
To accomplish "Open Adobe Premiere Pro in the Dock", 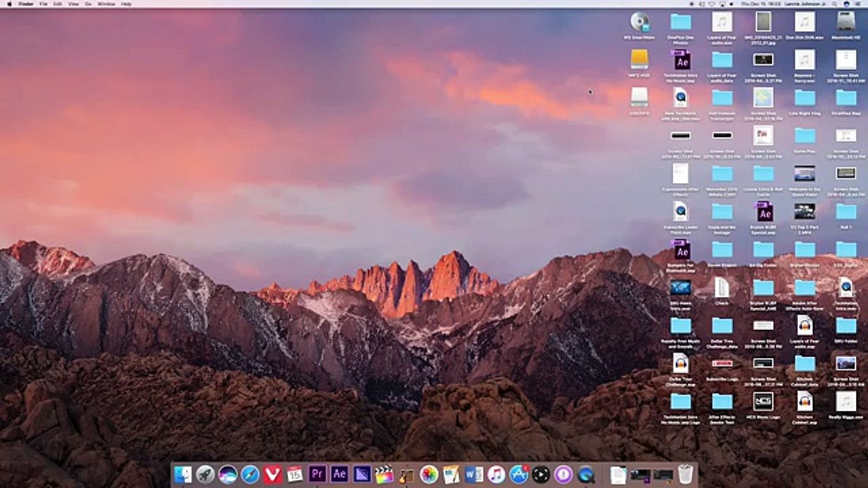I will [317, 474].
